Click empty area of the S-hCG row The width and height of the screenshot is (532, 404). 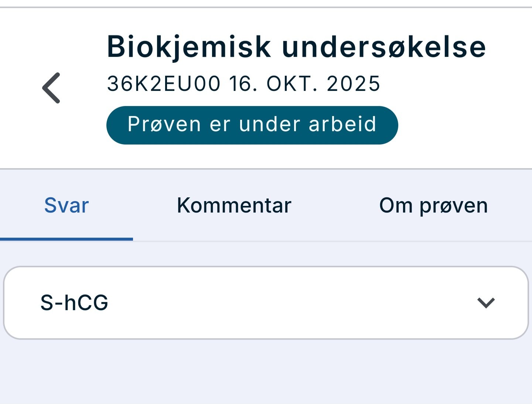[288, 303]
